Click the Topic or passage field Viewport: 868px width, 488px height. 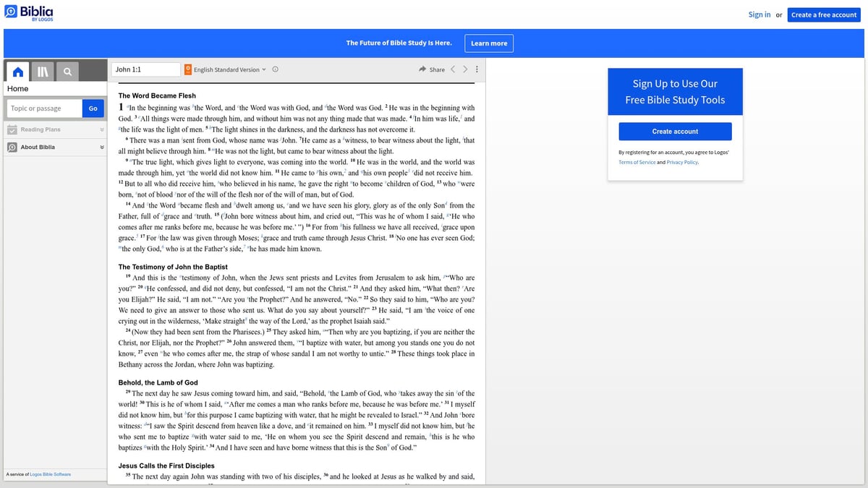[44, 108]
